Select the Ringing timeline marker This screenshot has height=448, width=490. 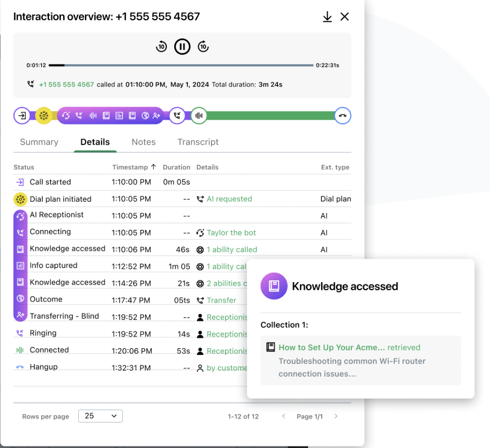click(x=177, y=115)
